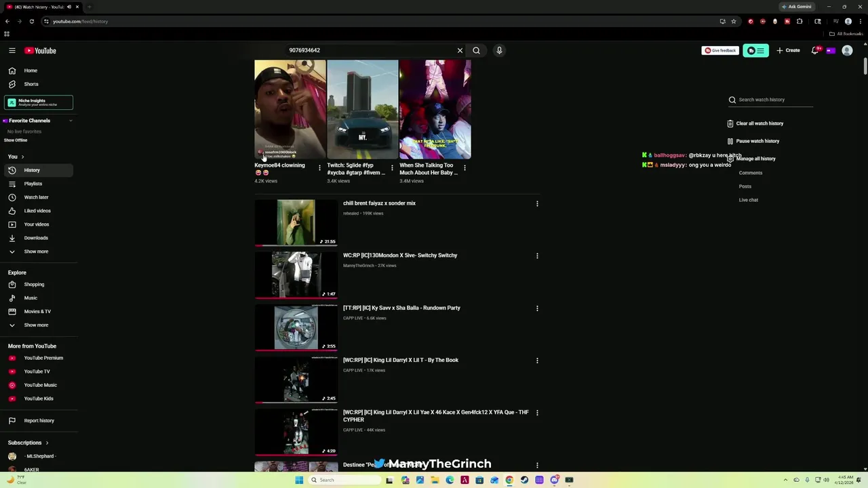The height and width of the screenshot is (488, 868).
Task: Click Clear all watch history
Action: coord(755,123)
